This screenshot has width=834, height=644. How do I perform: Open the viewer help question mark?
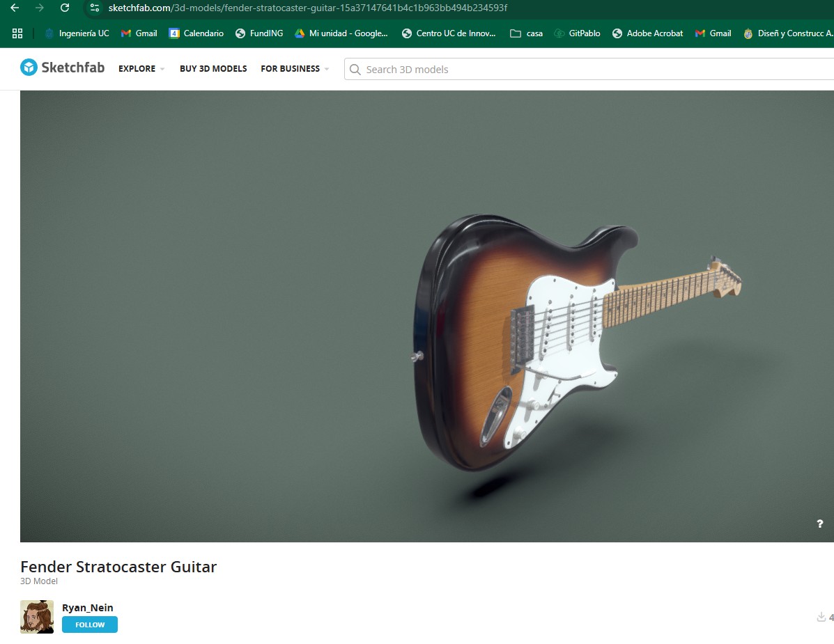(819, 524)
